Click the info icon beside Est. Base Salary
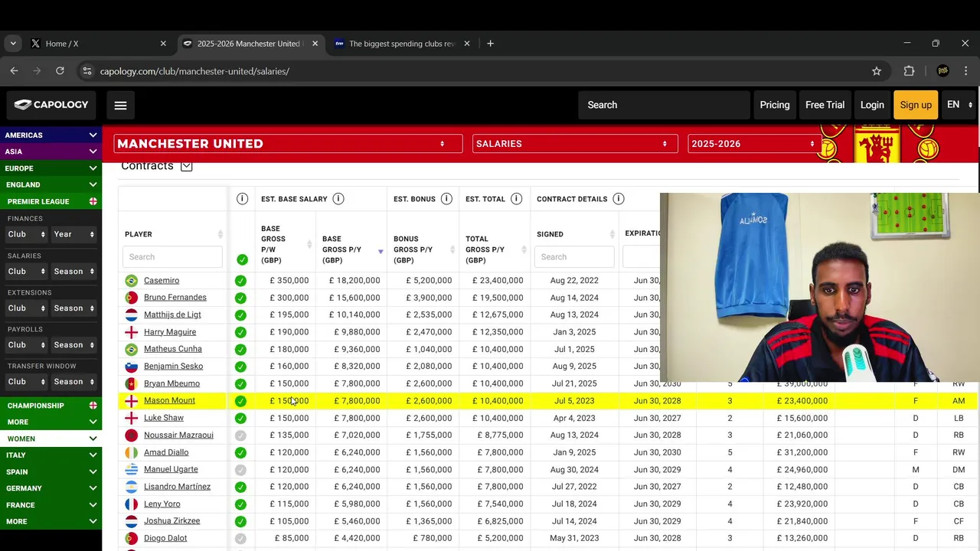The width and height of the screenshot is (980, 551). [x=338, y=199]
